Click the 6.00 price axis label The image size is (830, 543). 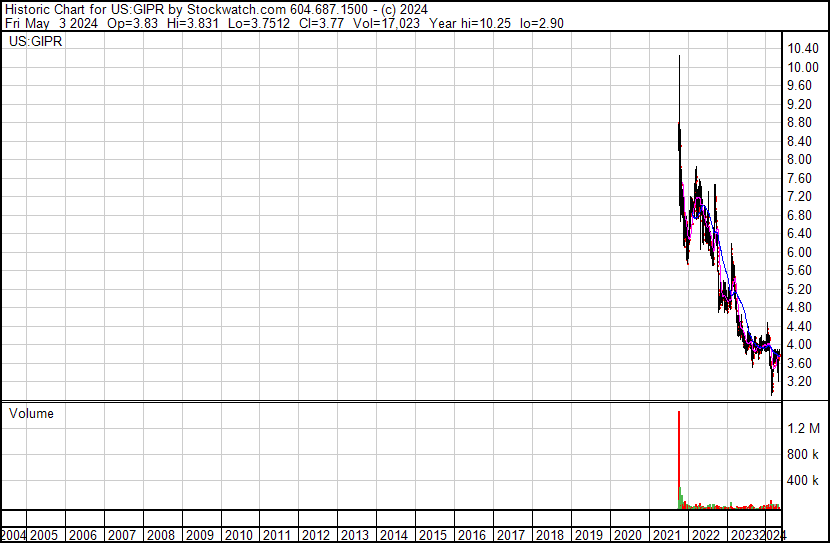[x=801, y=252]
